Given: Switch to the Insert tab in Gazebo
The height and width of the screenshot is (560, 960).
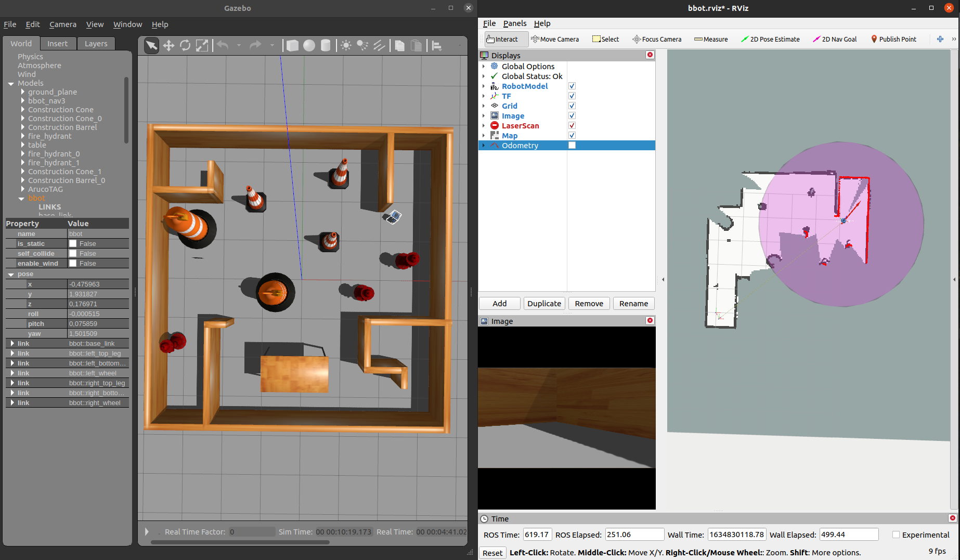Looking at the screenshot, I should 57,44.
